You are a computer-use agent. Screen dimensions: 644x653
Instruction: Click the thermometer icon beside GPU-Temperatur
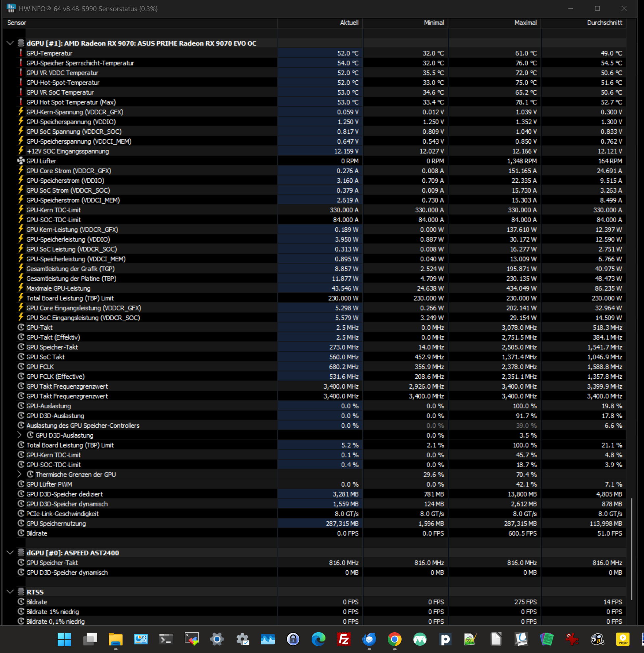pyautogui.click(x=21, y=53)
